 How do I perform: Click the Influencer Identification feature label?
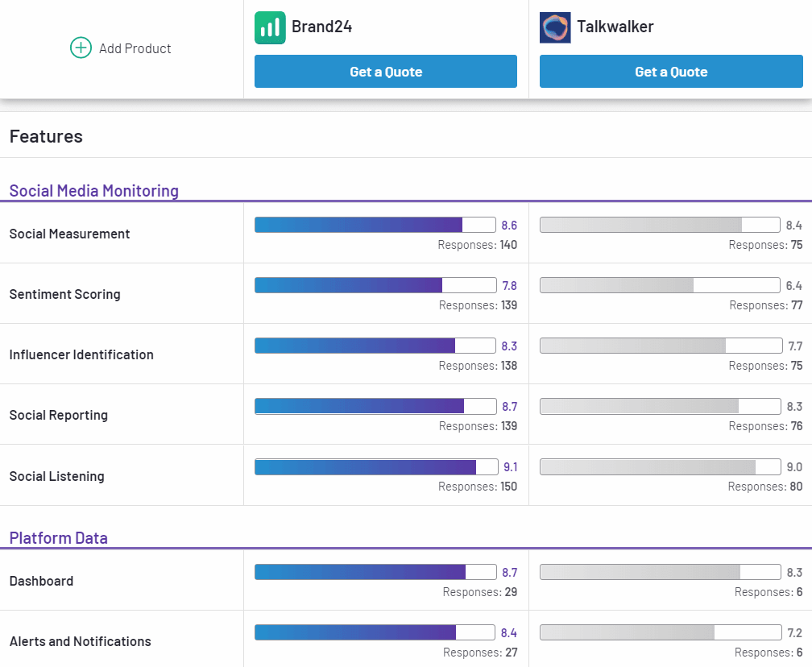[81, 354]
